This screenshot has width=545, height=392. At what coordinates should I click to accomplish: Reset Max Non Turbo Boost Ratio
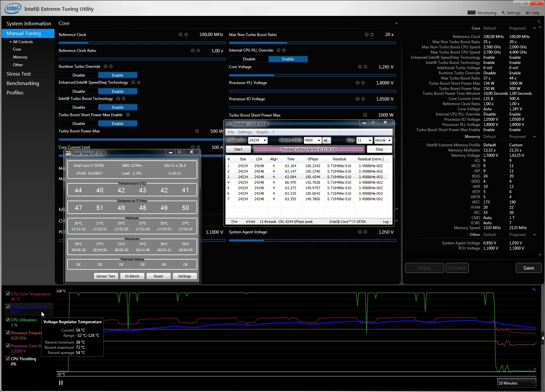click(372, 34)
